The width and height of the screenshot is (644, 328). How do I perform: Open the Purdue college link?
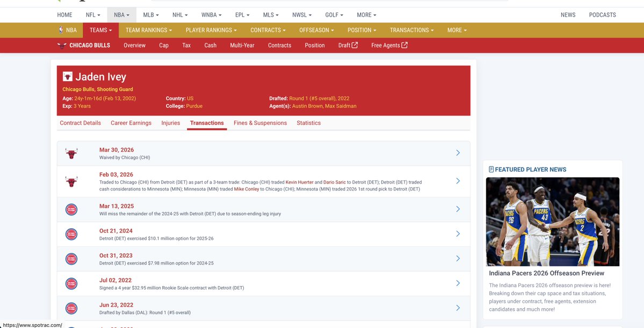(x=194, y=106)
